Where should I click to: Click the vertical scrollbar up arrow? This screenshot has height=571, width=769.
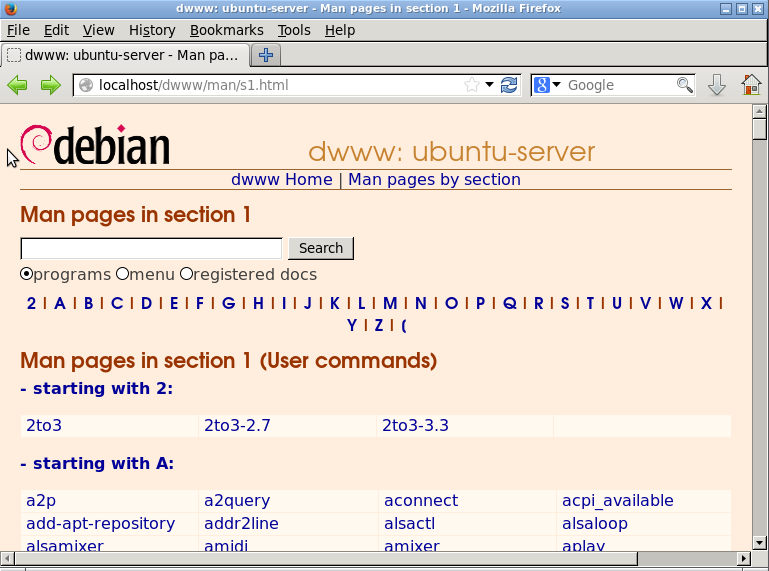point(759,111)
